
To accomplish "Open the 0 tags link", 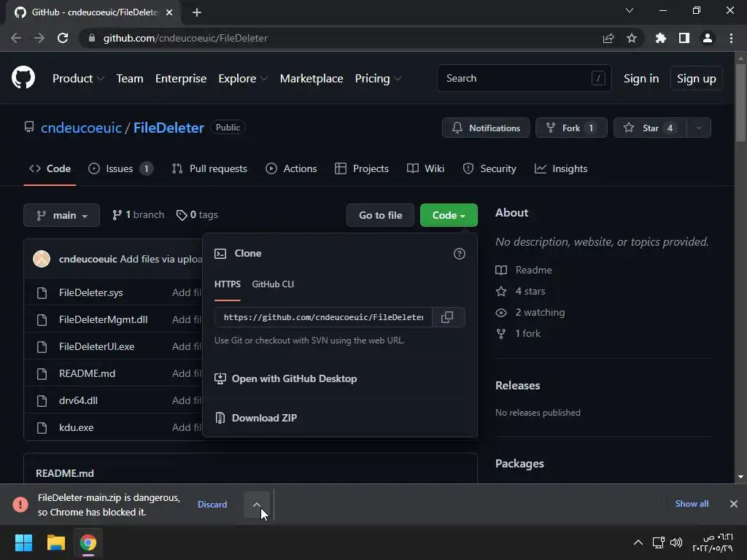I will [x=197, y=215].
